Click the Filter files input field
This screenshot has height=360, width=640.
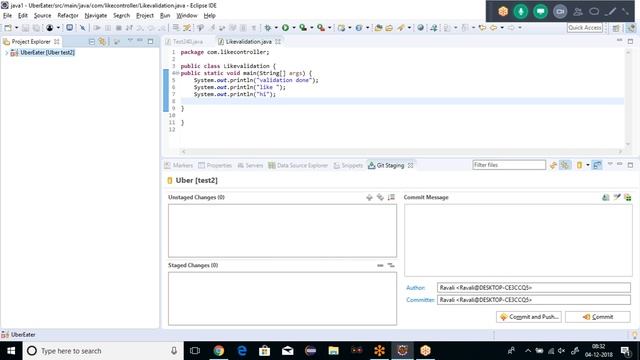[509, 165]
